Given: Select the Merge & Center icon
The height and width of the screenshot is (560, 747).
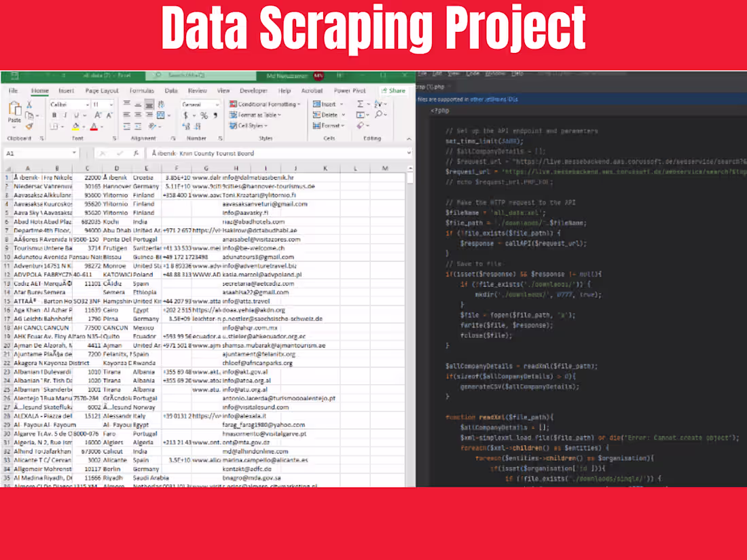Looking at the screenshot, I should [160, 115].
